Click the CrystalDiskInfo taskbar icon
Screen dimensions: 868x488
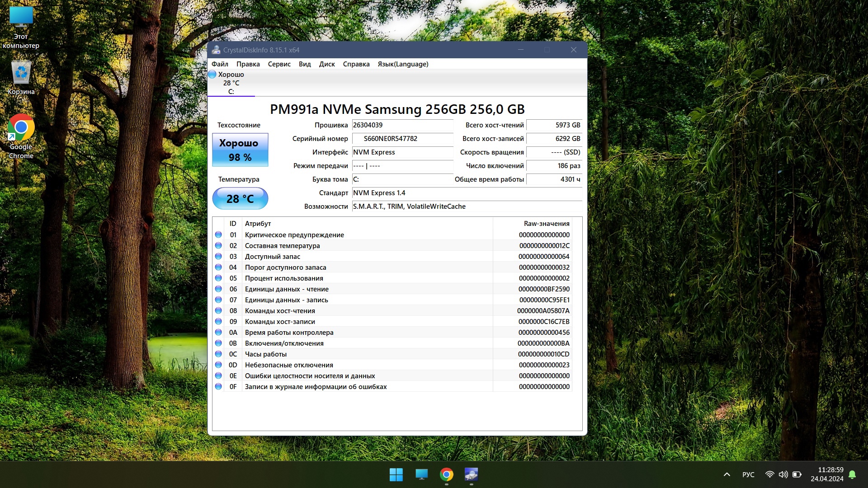[x=472, y=474]
